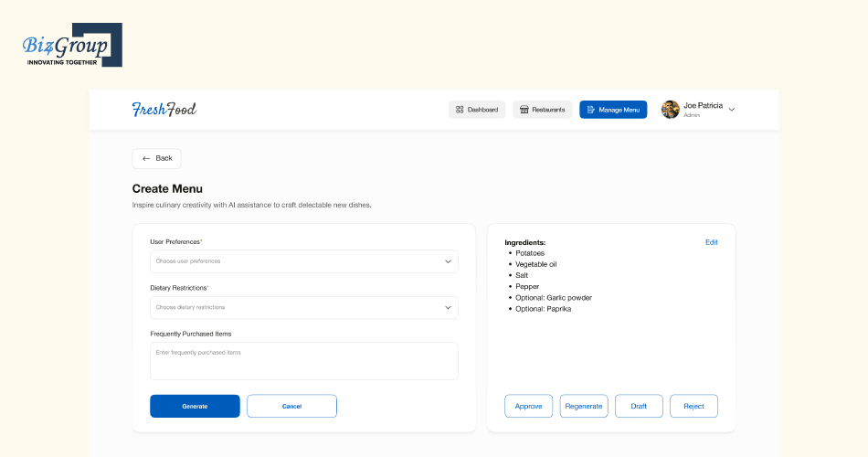The width and height of the screenshot is (868, 457).
Task: Click the Dietary Restrictions label
Action: coord(179,288)
